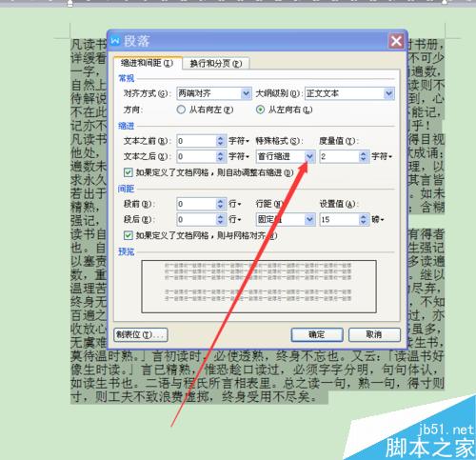Open the 行 unit menu for 段后
Viewport: 476px width, 460px height.
click(x=235, y=219)
